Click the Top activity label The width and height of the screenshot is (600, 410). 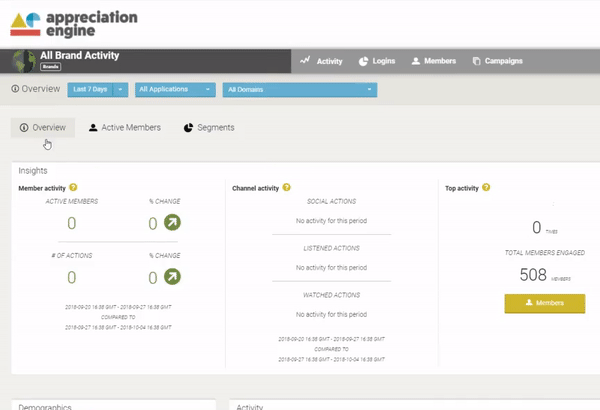tap(462, 188)
